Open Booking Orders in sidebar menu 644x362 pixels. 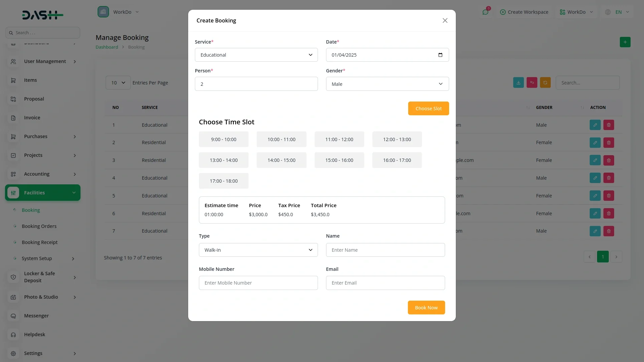click(x=39, y=226)
